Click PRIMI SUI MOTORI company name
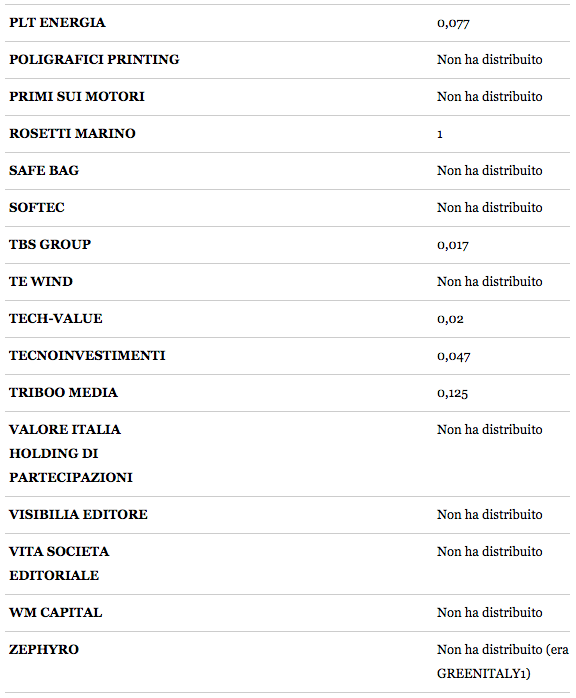 click(77, 97)
